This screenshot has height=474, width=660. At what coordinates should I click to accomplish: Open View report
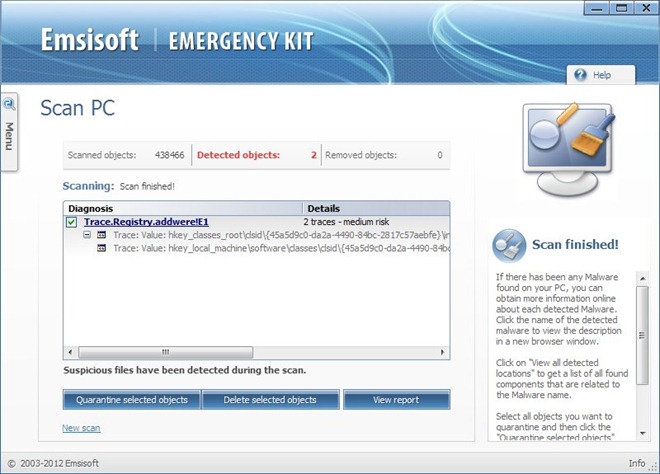tap(397, 399)
